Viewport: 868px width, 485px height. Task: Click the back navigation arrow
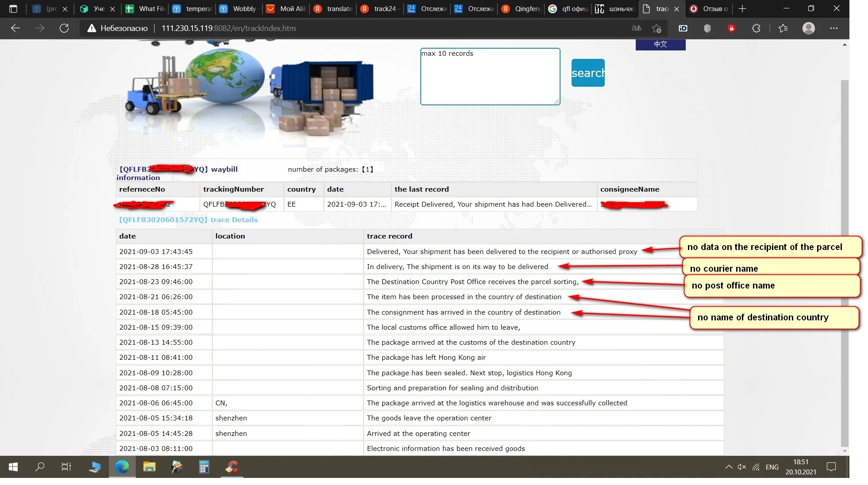click(15, 28)
